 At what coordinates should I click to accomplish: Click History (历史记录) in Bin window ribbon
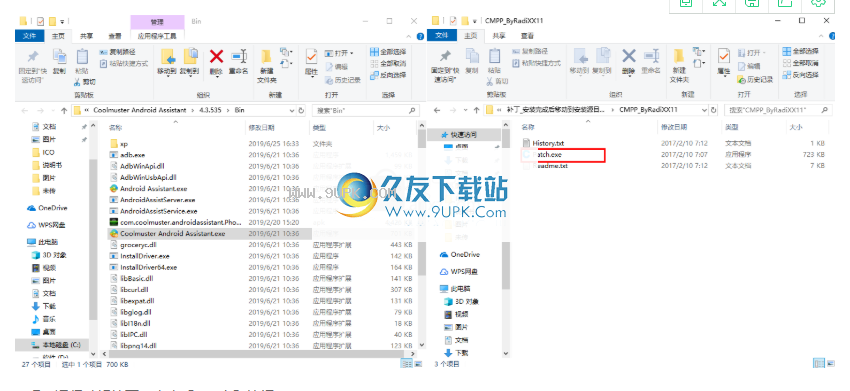[x=343, y=80]
